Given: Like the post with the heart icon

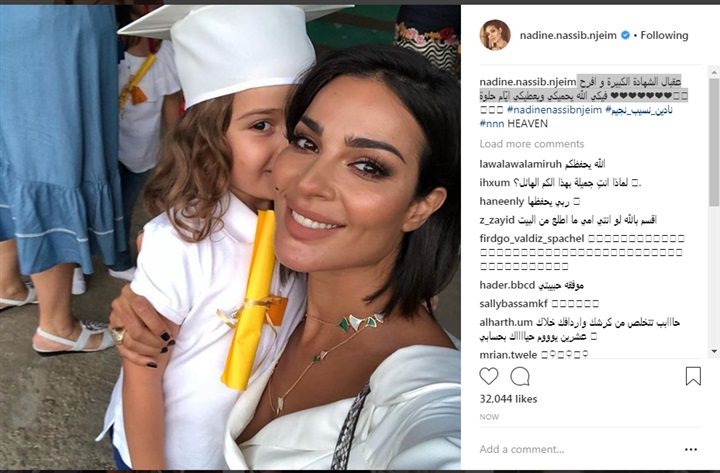Looking at the screenshot, I should [489, 376].
